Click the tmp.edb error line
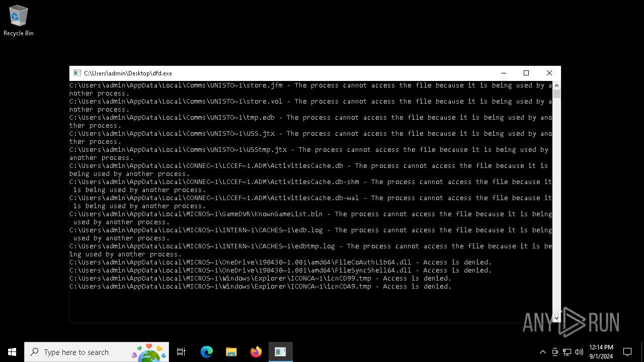Image resolution: width=644 pixels, height=362 pixels. (310, 121)
